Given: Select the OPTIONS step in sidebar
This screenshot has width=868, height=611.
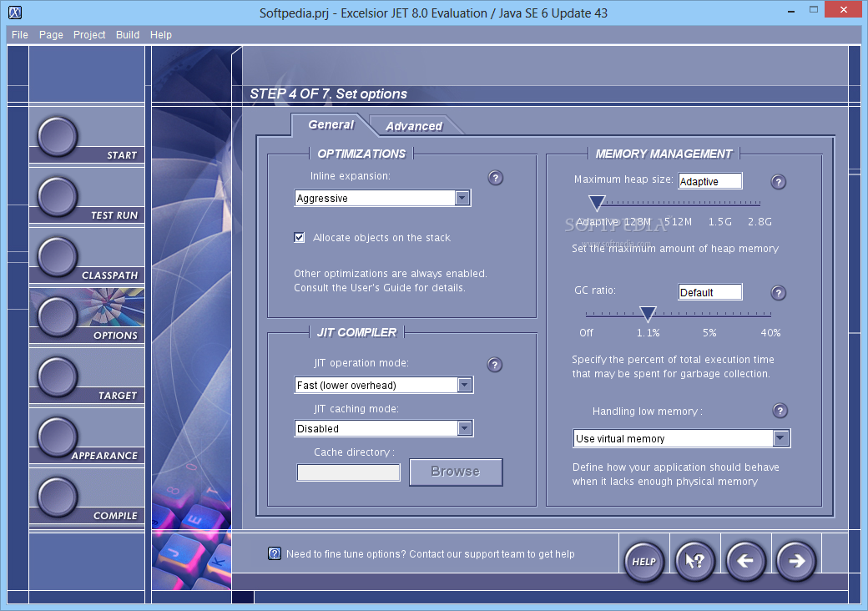Looking at the screenshot, I should click(x=57, y=316).
